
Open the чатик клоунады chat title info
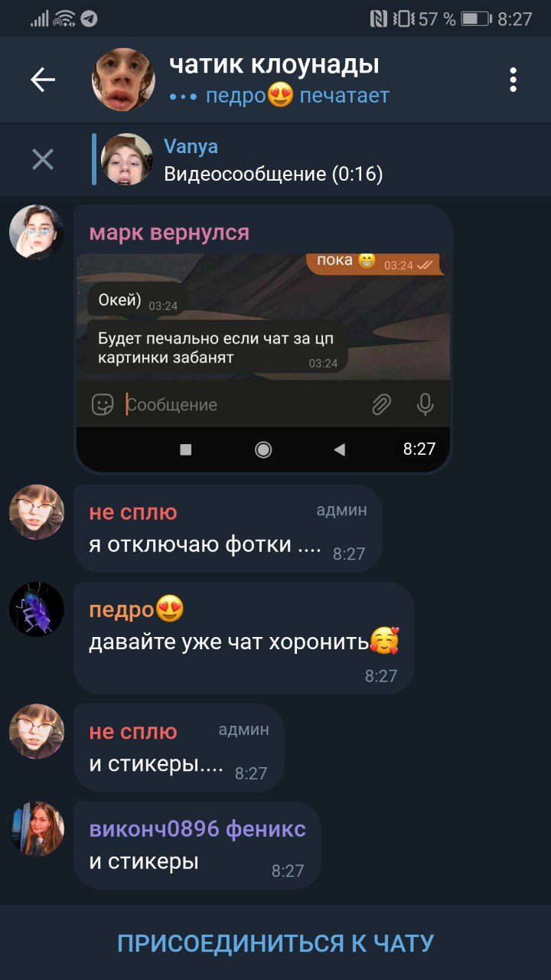pos(274,64)
